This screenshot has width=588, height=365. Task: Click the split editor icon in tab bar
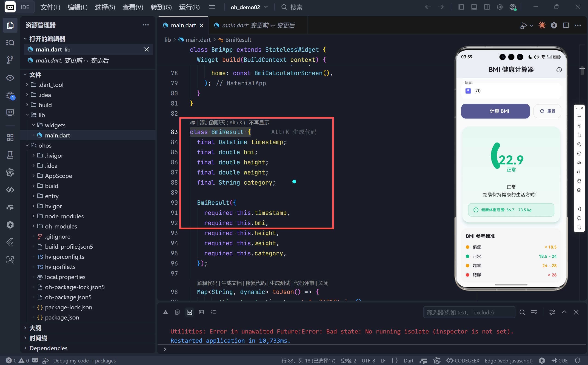pos(566,25)
